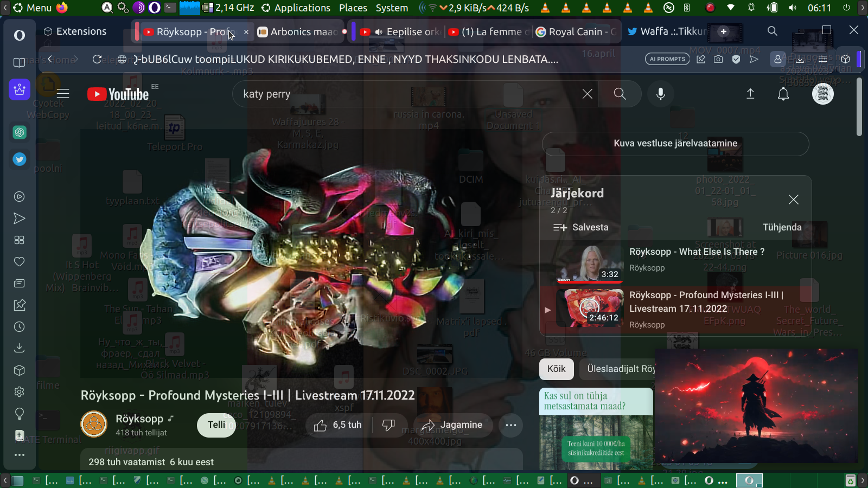The height and width of the screenshot is (488, 868).
Task: Clear the katy perry search text
Action: pyautogui.click(x=587, y=94)
